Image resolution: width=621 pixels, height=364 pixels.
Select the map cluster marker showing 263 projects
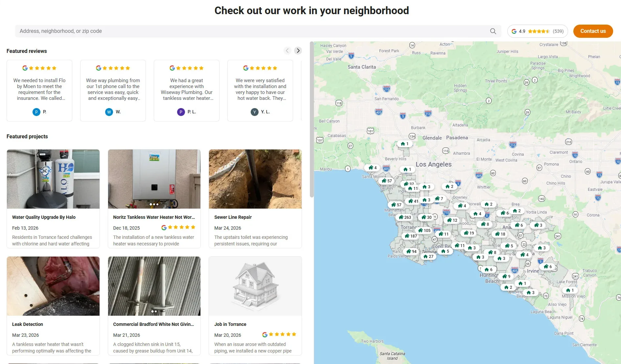pyautogui.click(x=404, y=217)
